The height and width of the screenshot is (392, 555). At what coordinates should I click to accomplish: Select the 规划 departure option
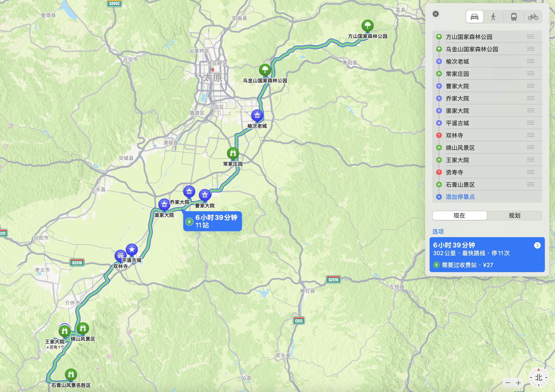tap(514, 216)
